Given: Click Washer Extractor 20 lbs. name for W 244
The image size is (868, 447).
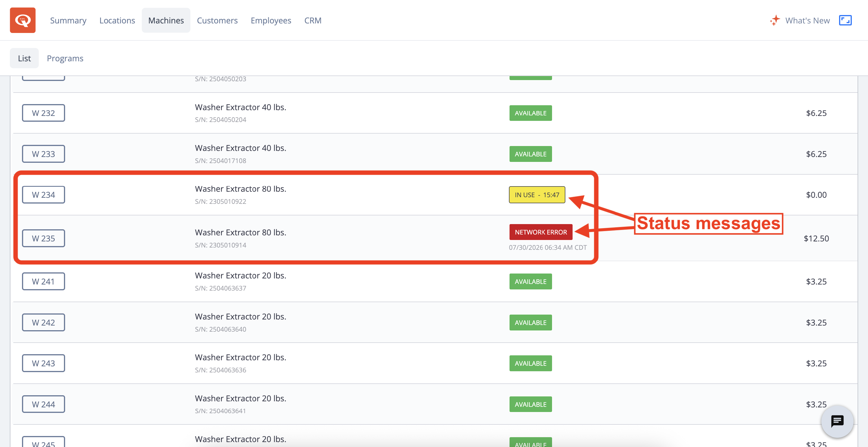Looking at the screenshot, I should pyautogui.click(x=241, y=398).
